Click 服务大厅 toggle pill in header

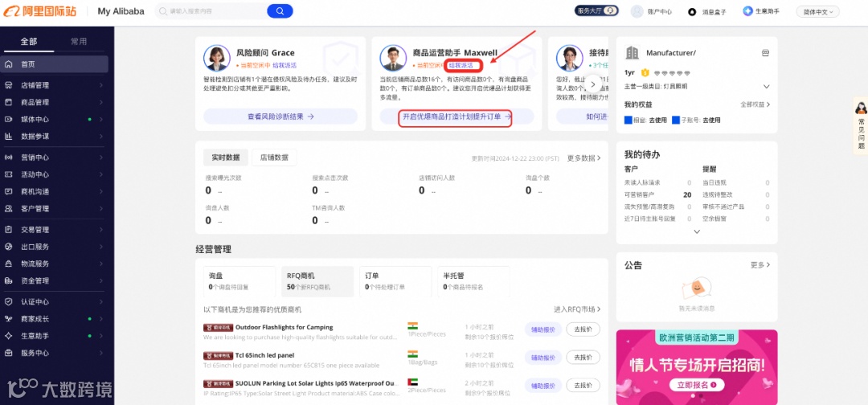click(x=596, y=10)
